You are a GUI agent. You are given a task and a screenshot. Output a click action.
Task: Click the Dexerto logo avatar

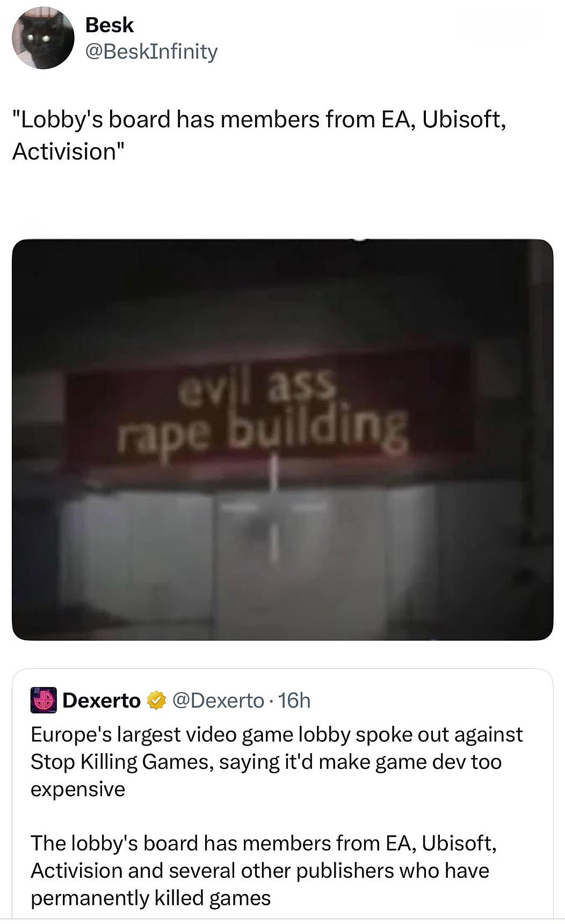(44, 700)
